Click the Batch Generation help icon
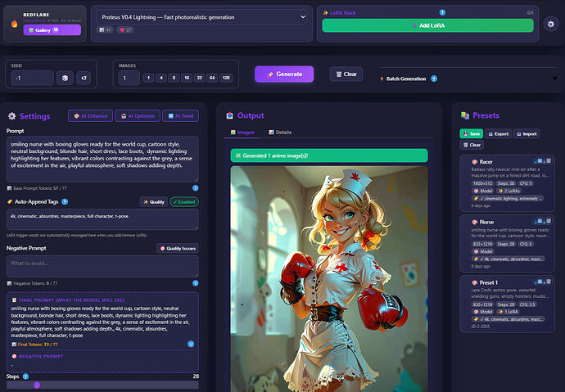Viewport: 565px width, 392px height. 434,79
